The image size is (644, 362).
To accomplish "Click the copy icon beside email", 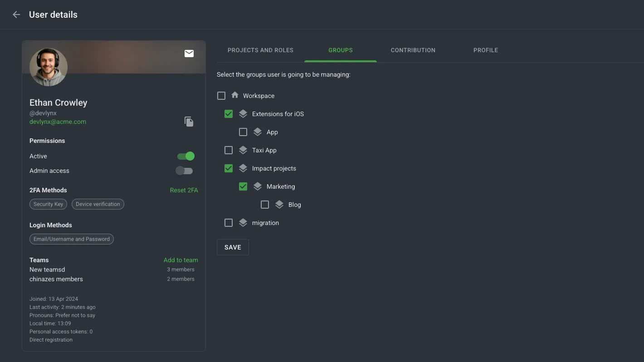I will 189,122.
